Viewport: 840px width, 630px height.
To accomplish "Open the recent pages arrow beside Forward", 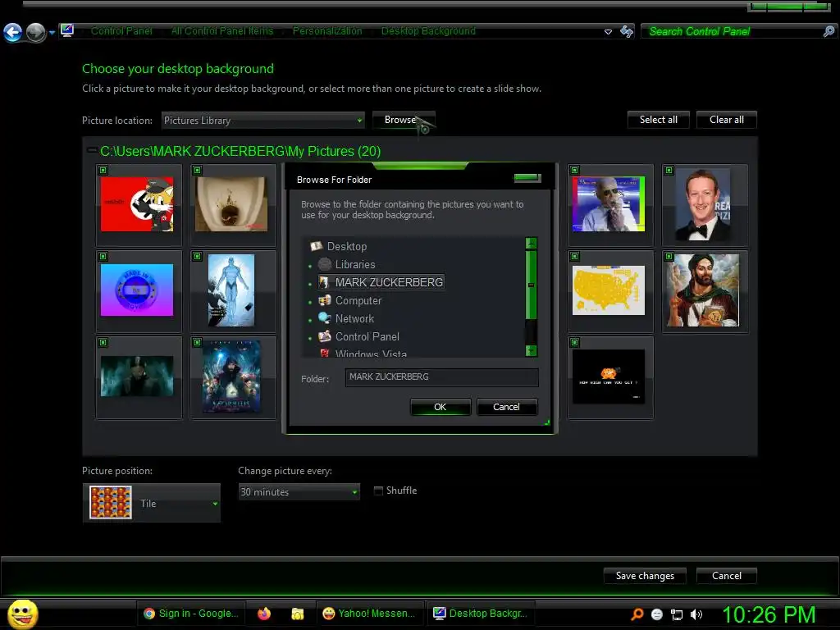I will [x=52, y=33].
